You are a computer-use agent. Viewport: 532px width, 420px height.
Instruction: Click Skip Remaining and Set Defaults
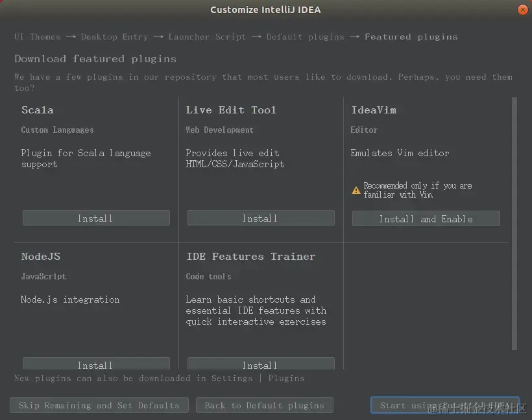tap(99, 405)
